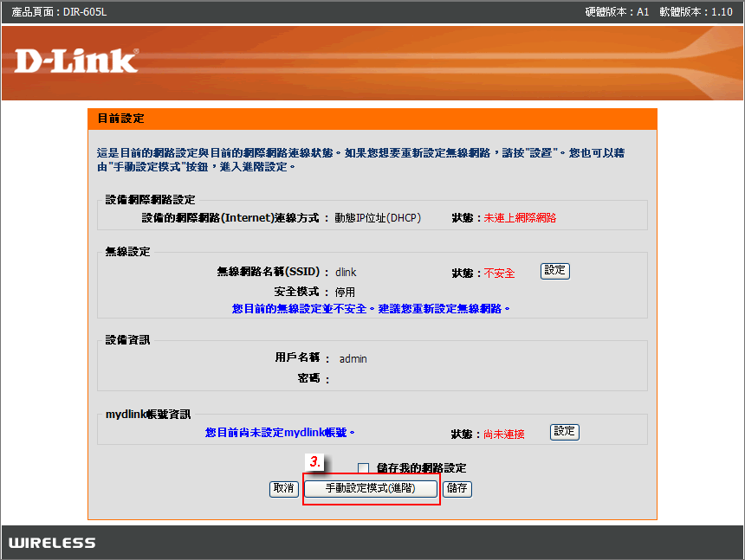This screenshot has width=745, height=560.
Task: Click the 動態IP位址(DHCP) value
Action: (378, 218)
